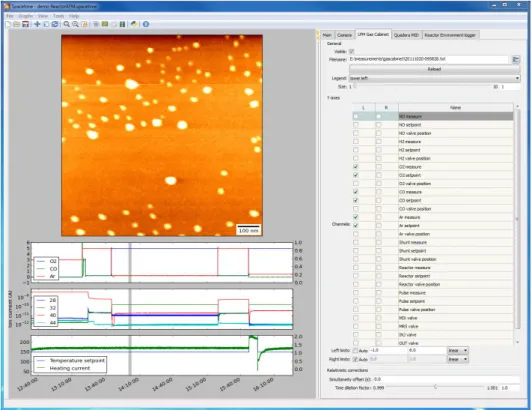Check left axis for Reactor measure

[356, 267]
